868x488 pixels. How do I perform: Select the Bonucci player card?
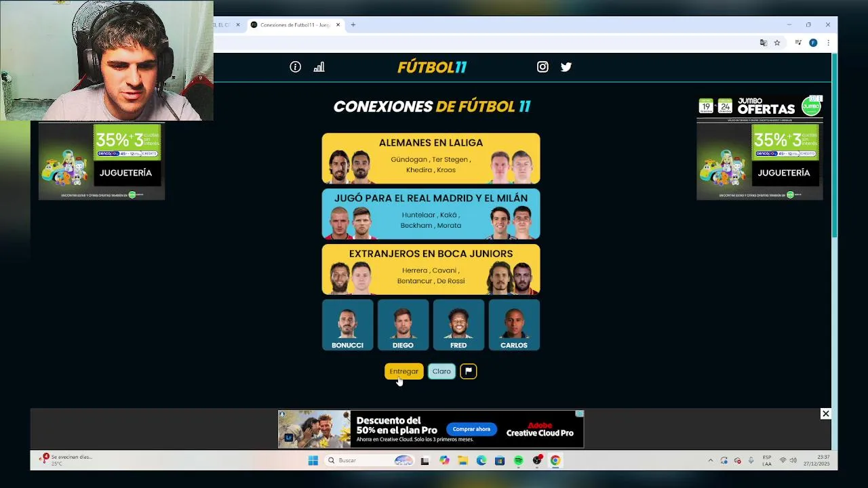pyautogui.click(x=347, y=325)
